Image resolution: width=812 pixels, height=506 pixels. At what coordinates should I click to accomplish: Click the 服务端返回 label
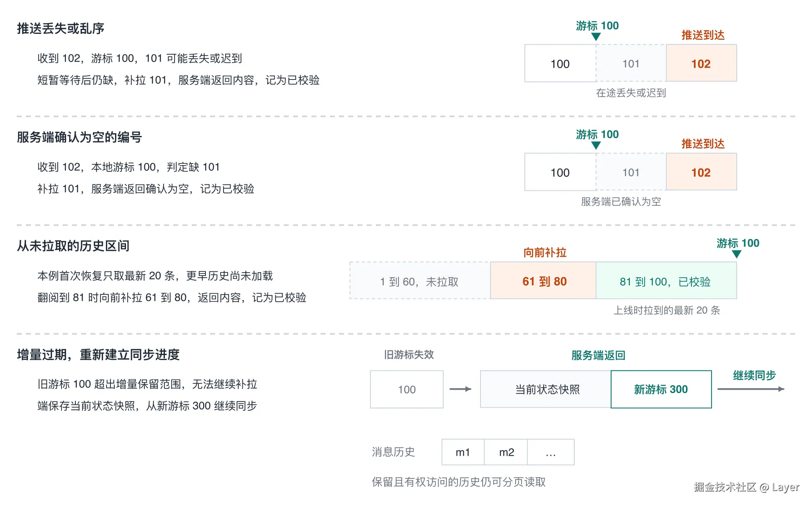[x=599, y=355]
